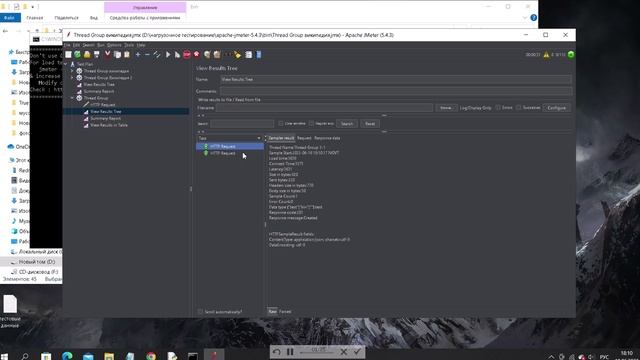Screen dimensions: 640x360
Task: Click the Reset Search brush icon
Action: pyautogui.click(x=238, y=55)
